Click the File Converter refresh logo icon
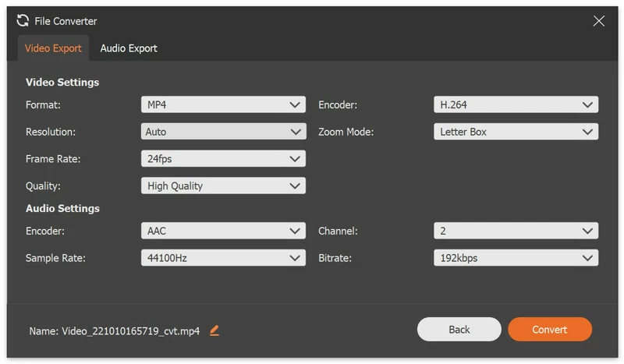 pyautogui.click(x=23, y=21)
